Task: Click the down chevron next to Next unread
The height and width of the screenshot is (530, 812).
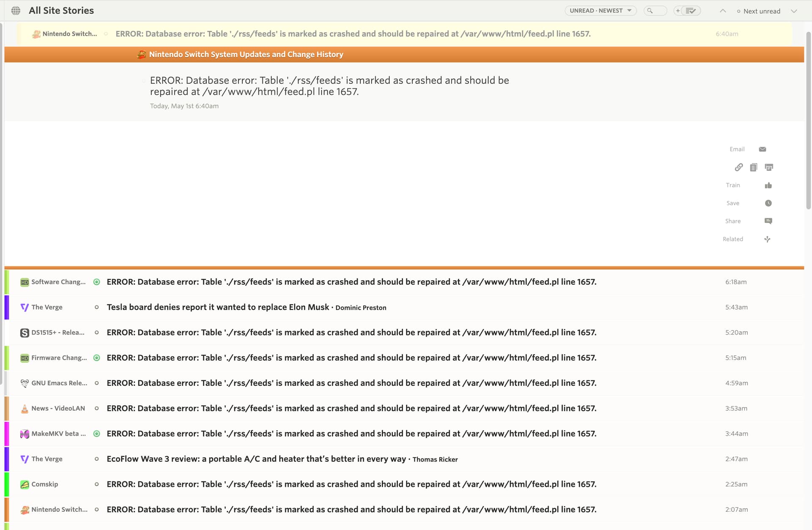Action: coord(794,11)
